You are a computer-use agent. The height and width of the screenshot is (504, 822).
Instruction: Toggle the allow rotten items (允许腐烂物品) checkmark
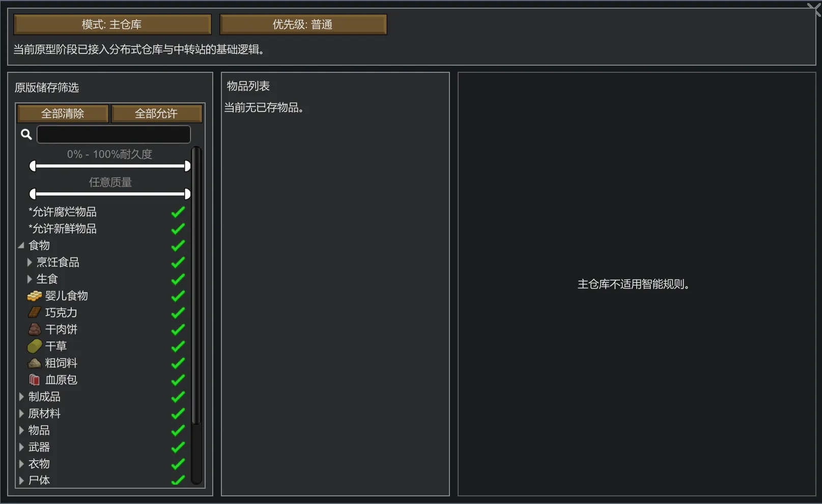click(x=178, y=212)
